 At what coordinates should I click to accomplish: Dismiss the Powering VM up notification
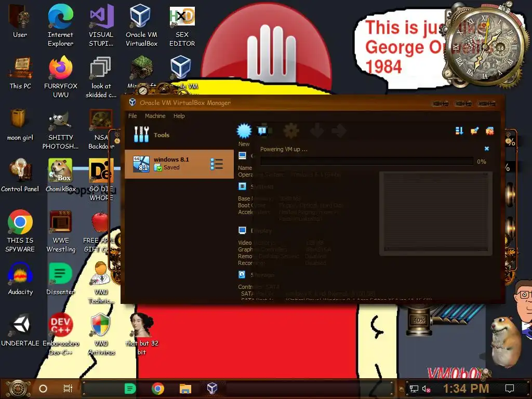coord(486,149)
